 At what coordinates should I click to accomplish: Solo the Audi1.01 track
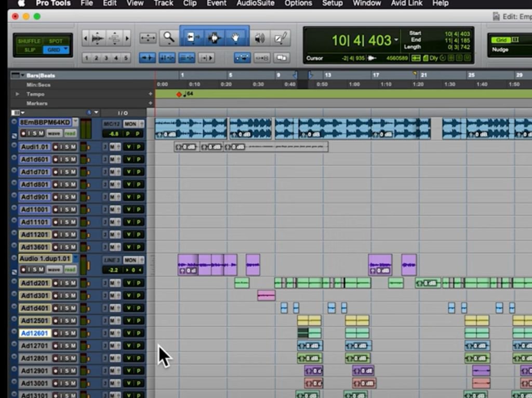[66, 147]
